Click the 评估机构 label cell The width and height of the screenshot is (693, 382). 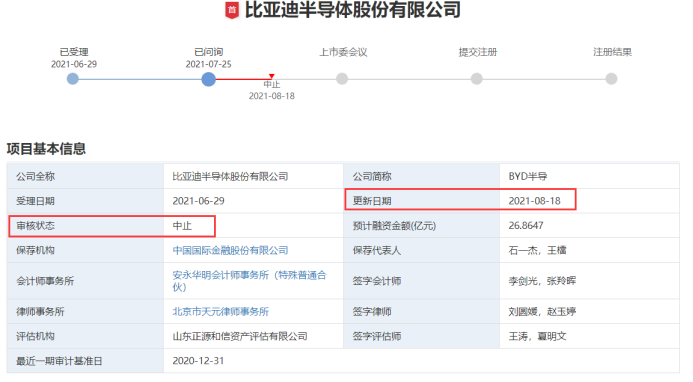pos(85,336)
